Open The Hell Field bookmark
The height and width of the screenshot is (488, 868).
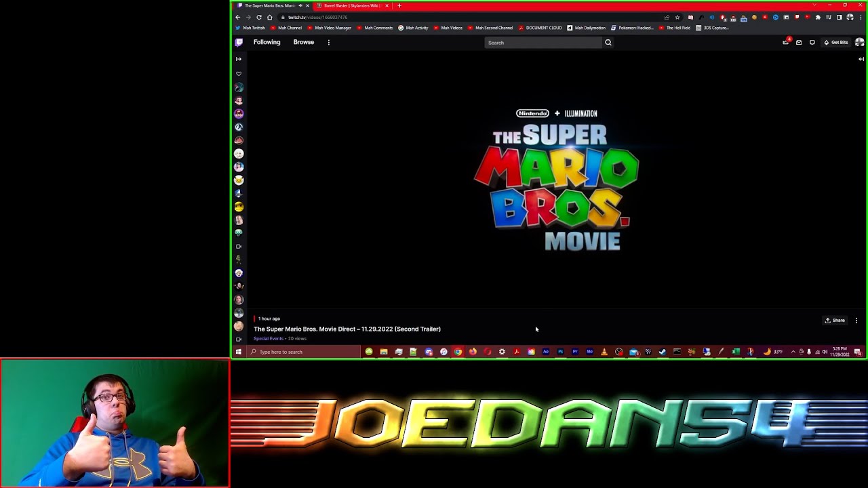(674, 28)
